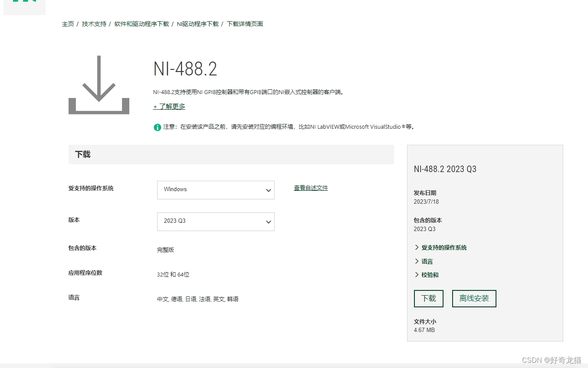Expand 受支持的操作系统 in the side panel
This screenshot has width=588, height=368.
[440, 248]
